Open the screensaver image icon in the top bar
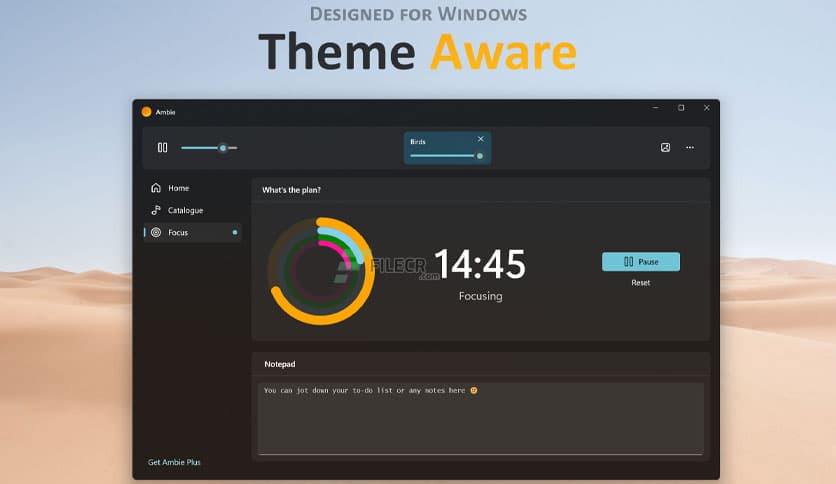The image size is (836, 484). pyautogui.click(x=665, y=148)
